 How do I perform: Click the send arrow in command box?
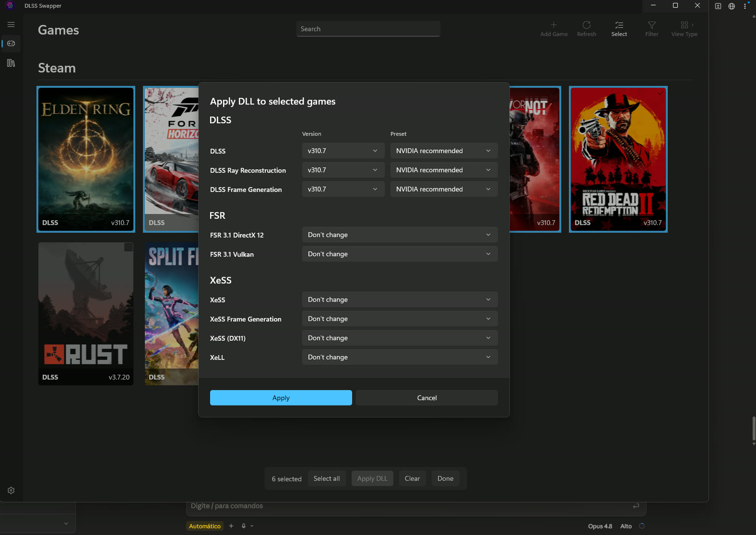click(636, 506)
